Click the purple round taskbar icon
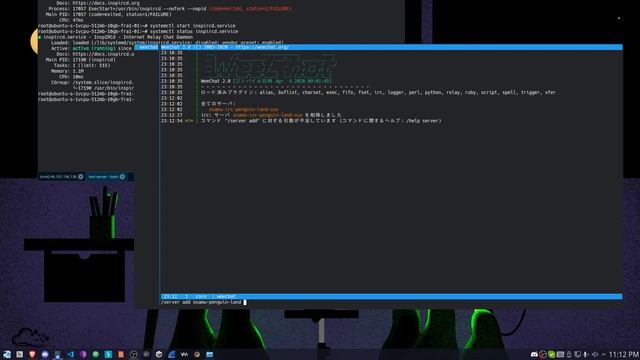Viewport: 640px width, 360px height. click(83, 354)
